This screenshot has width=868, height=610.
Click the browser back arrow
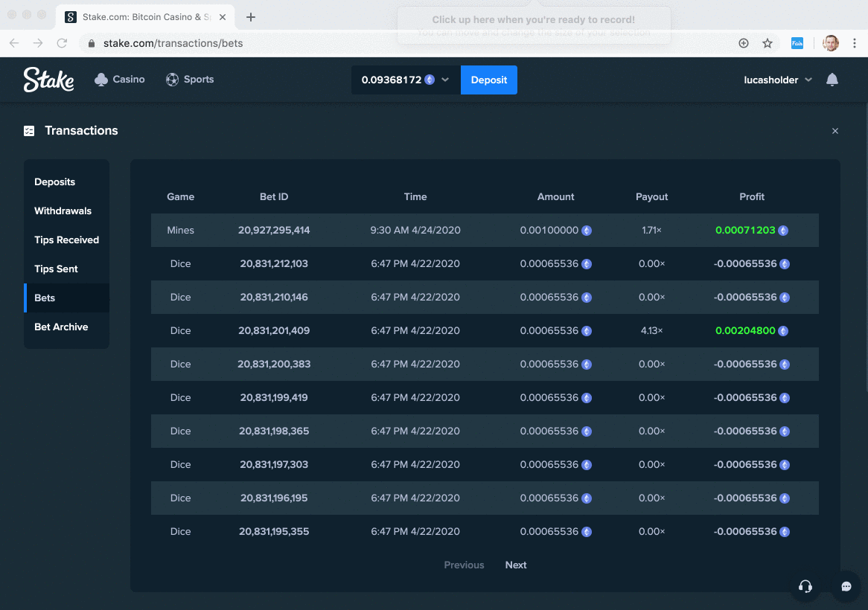[14, 43]
